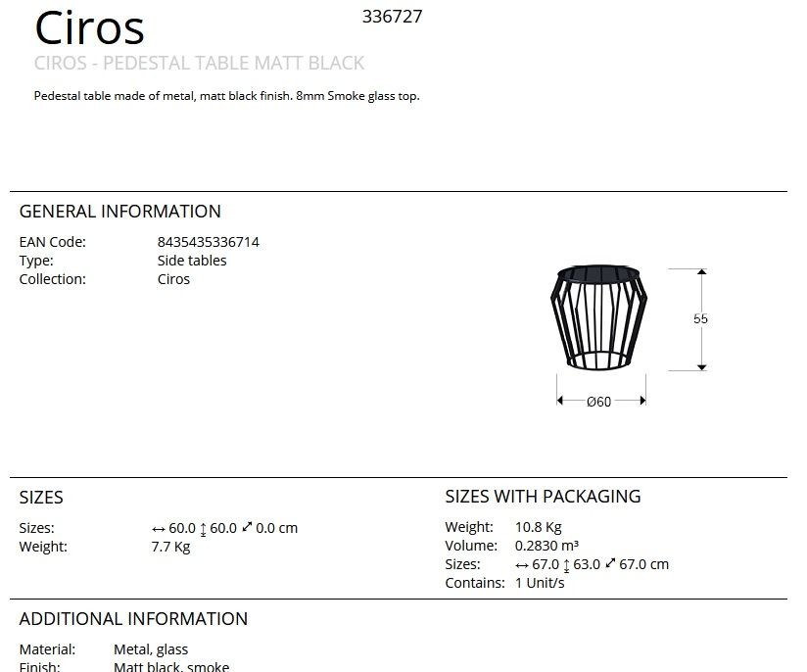The height and width of the screenshot is (672, 807).
Task: Click the SIZES WITH PACKAGING heading
Action: point(543,497)
